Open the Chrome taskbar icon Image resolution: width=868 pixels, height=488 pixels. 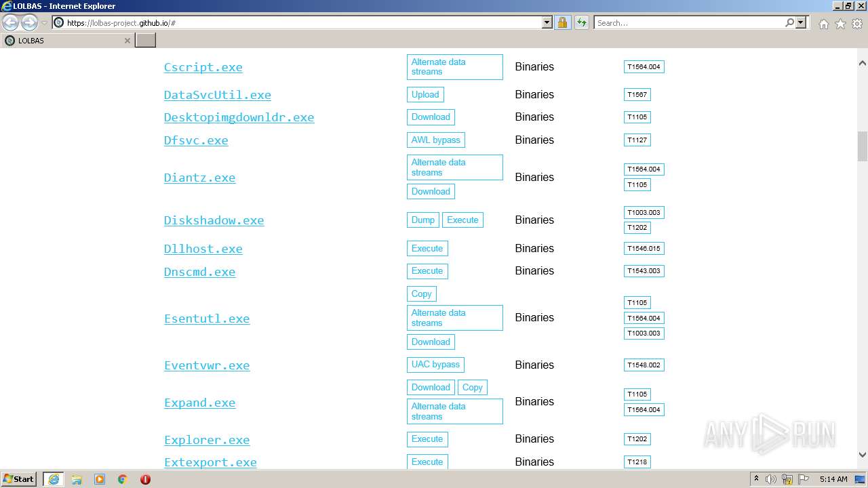point(122,479)
